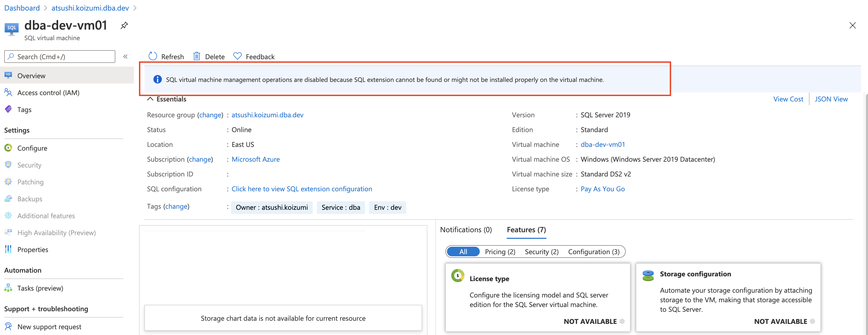This screenshot has height=335, width=868.
Task: Click the Delete trash can icon
Action: click(197, 56)
